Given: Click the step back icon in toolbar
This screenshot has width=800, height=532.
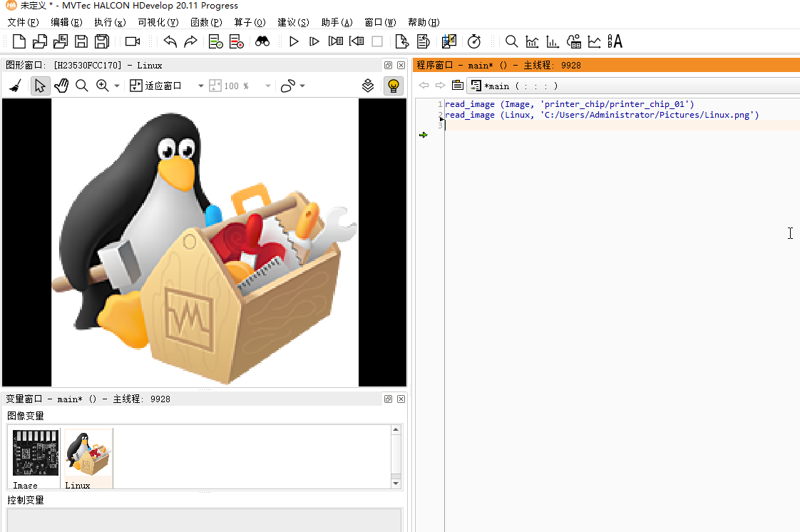Looking at the screenshot, I should click(356, 41).
